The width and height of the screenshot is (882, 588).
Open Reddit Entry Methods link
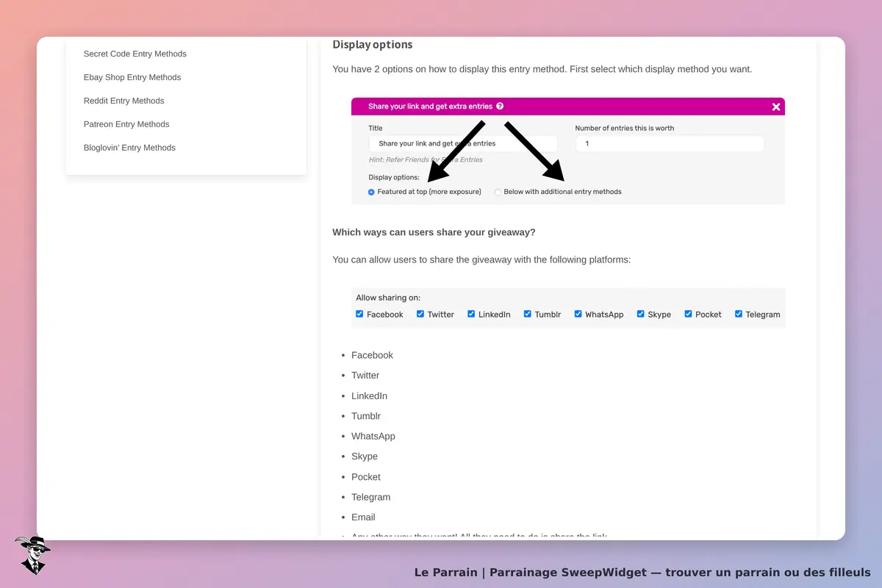click(124, 101)
